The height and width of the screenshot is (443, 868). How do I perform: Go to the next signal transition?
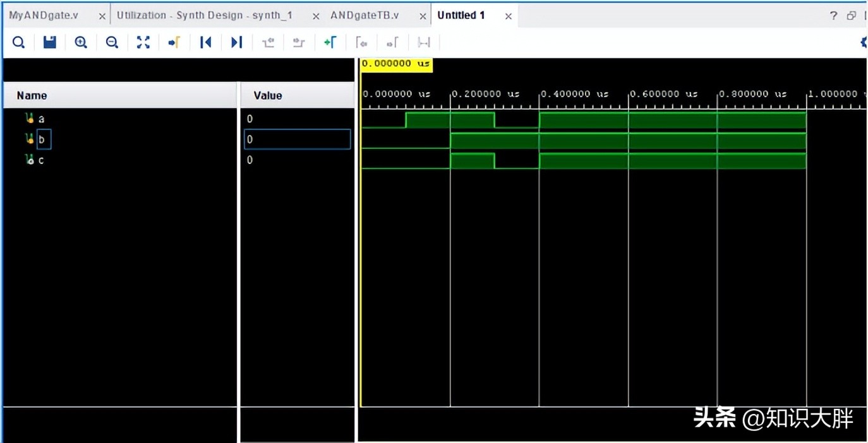(x=298, y=42)
